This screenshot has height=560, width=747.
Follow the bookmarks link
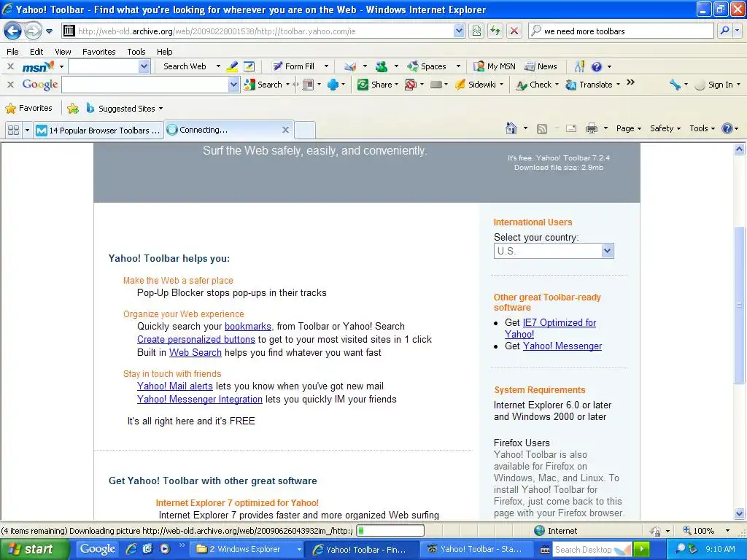[248, 327]
